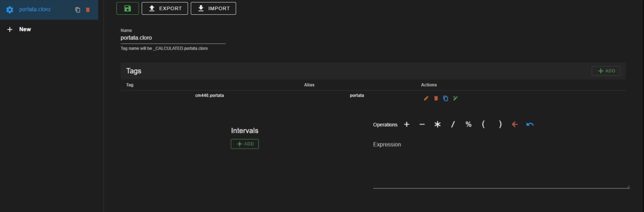Click the green save icon button

click(127, 8)
